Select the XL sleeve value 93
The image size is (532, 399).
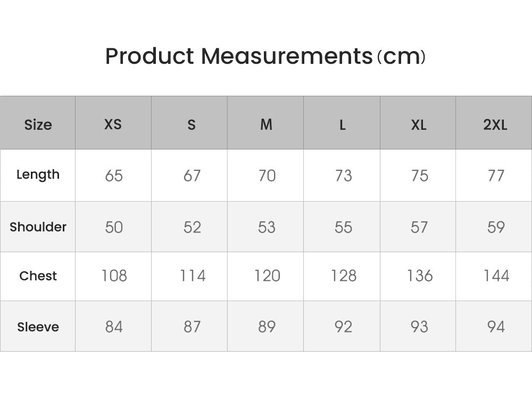[x=419, y=327]
